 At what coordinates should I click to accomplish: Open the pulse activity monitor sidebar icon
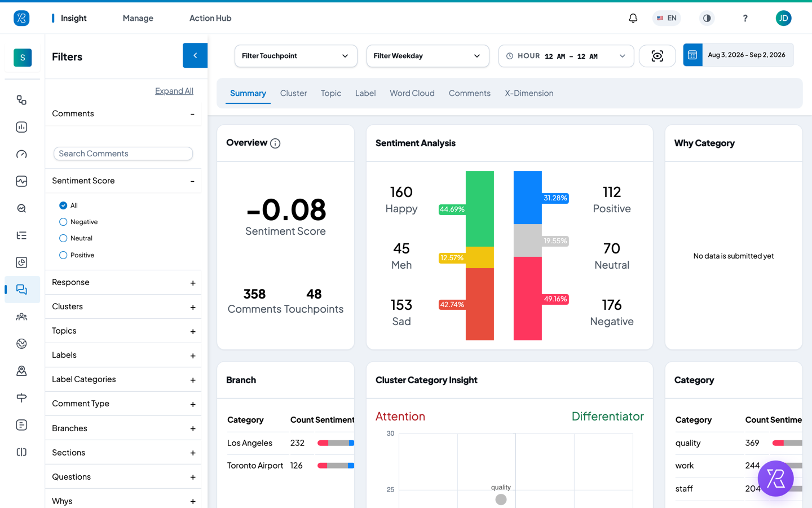click(21, 181)
